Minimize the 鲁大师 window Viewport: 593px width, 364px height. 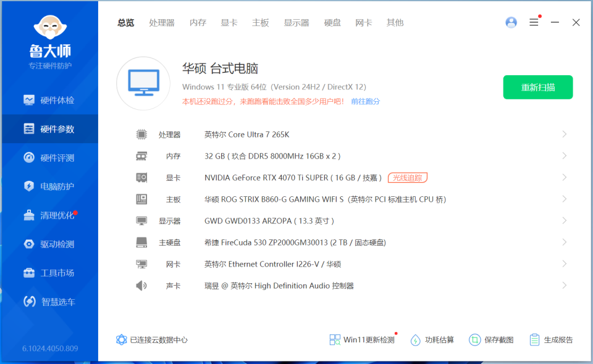tap(555, 22)
